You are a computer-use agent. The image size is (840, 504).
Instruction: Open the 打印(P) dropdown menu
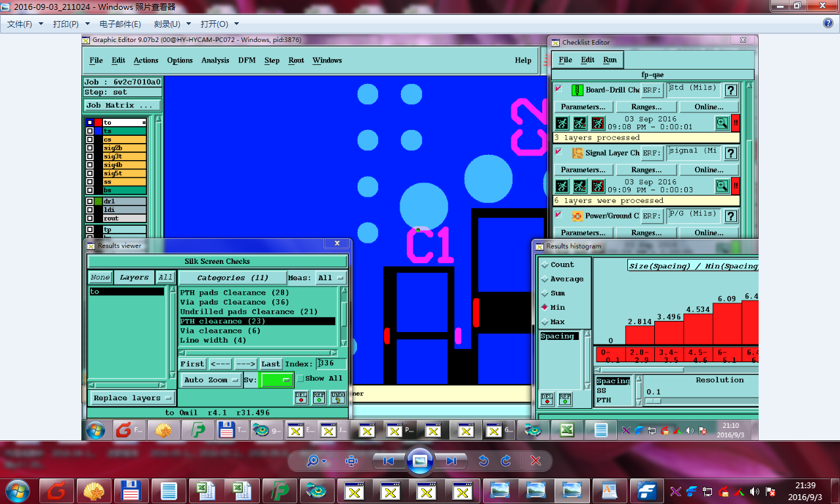pyautogui.click(x=71, y=24)
